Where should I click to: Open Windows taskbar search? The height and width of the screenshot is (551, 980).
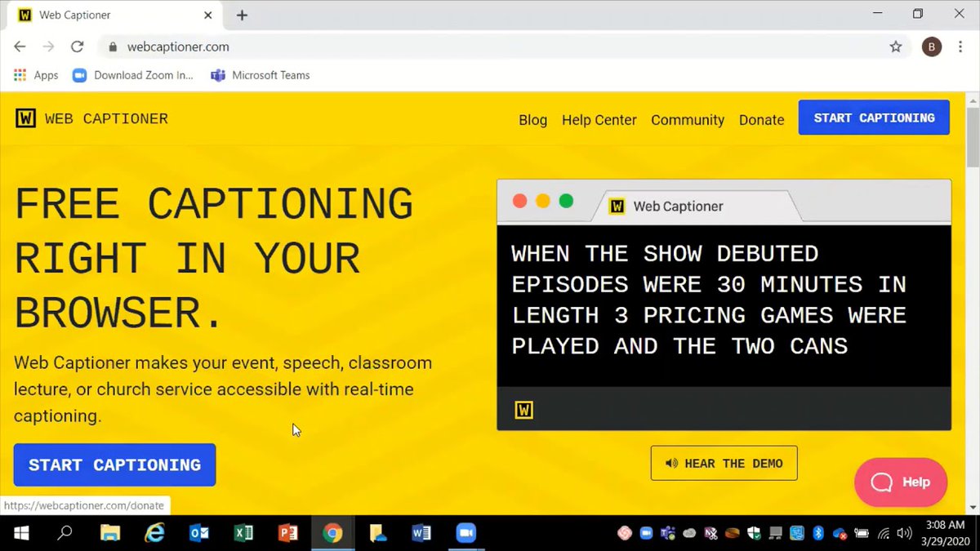coord(65,533)
